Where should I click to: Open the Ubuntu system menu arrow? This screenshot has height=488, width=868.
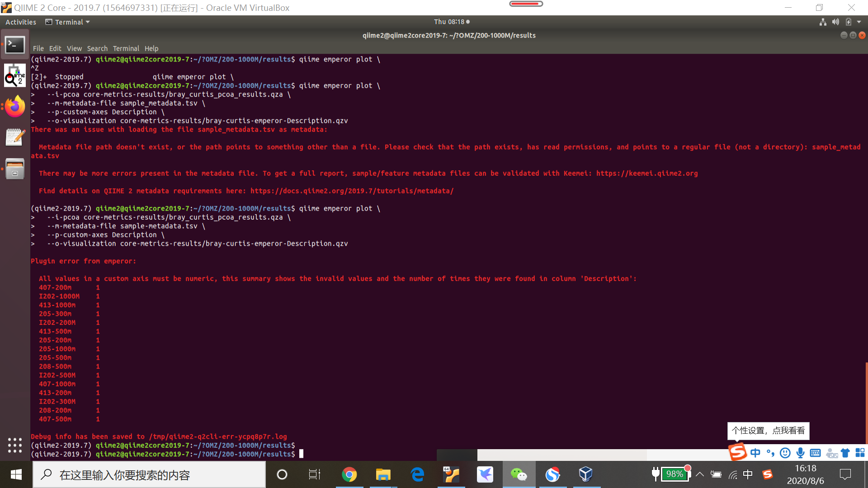click(x=859, y=22)
